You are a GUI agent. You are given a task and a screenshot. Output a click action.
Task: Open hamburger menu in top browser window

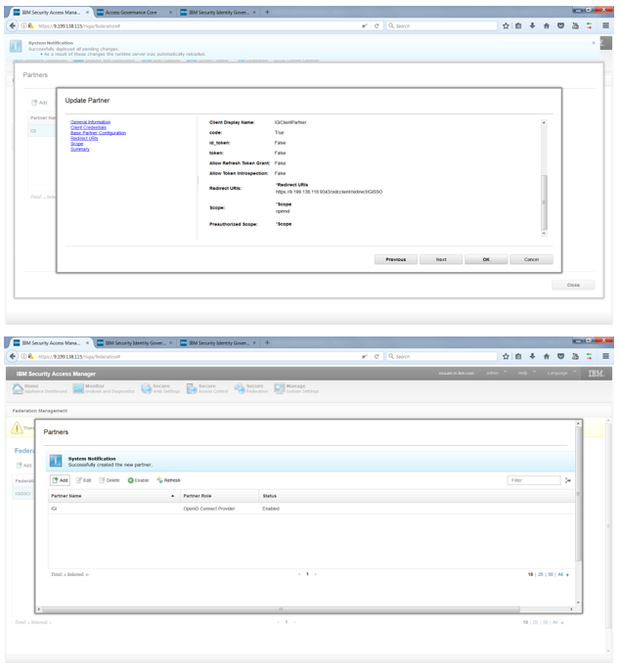click(605, 25)
